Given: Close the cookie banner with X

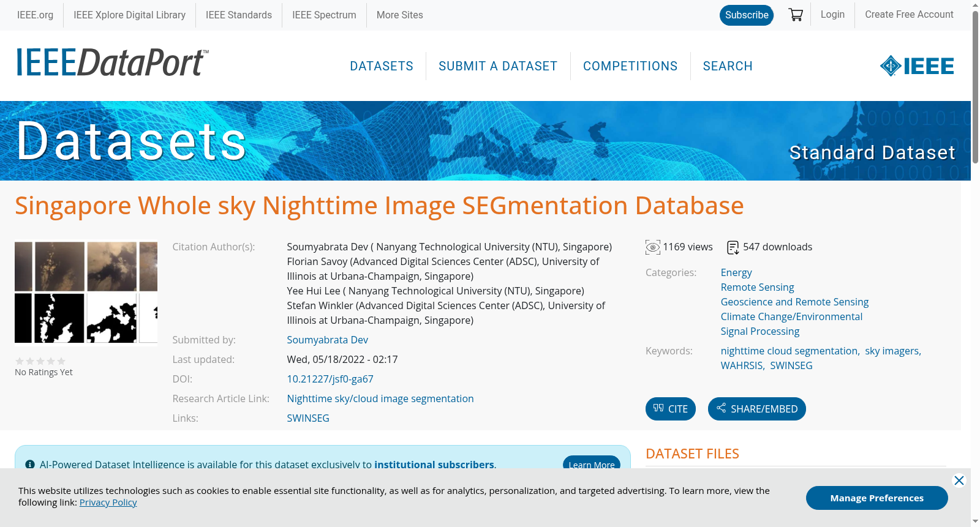Looking at the screenshot, I should click(959, 480).
